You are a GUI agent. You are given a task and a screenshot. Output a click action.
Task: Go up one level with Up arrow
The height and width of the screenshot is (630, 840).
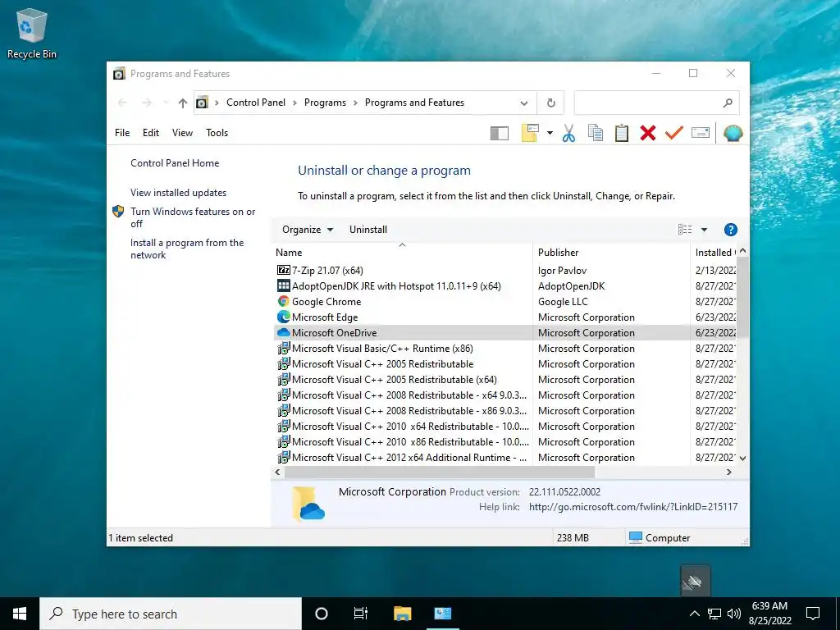pyautogui.click(x=183, y=103)
